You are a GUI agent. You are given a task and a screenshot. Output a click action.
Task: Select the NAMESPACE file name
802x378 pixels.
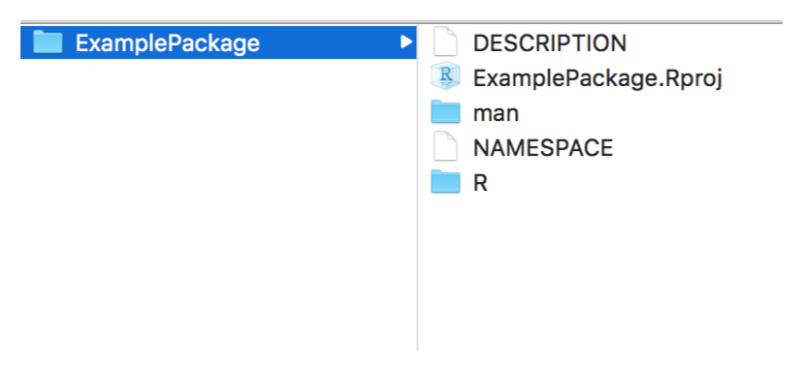point(543,148)
